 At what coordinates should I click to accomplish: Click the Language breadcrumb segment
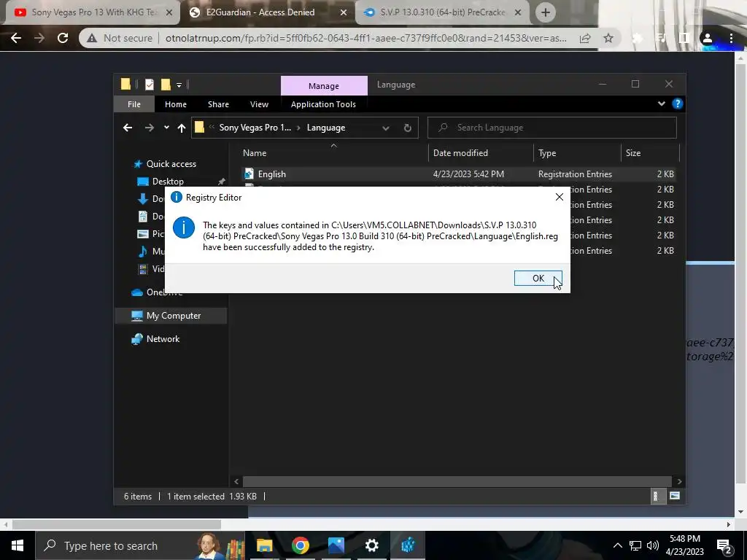(x=326, y=128)
